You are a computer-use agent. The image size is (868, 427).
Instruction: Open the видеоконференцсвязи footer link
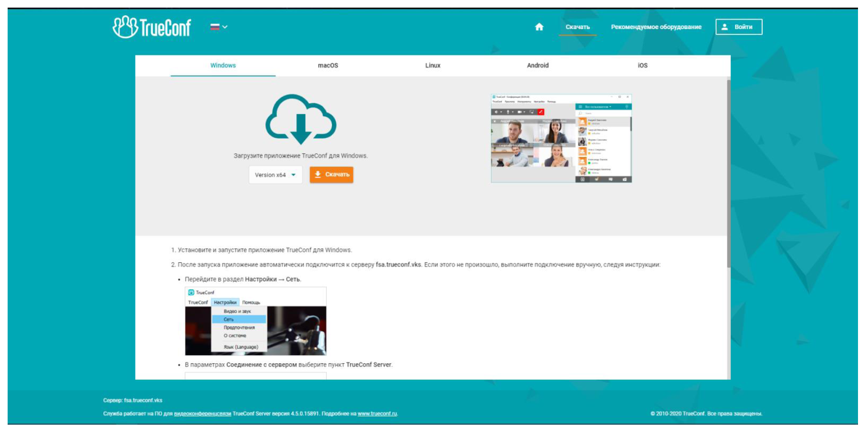202,414
